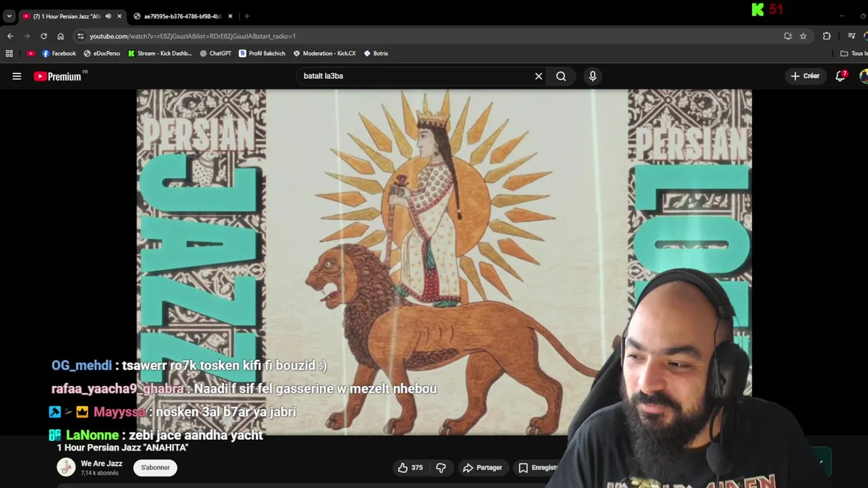Open the media control icon in toolbar

(x=852, y=36)
